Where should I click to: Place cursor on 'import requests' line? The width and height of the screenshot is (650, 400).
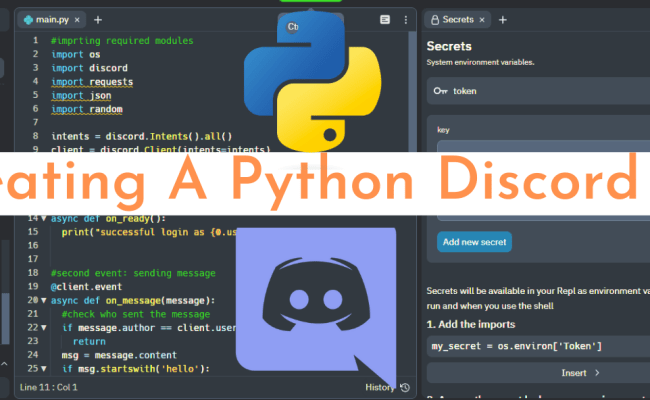(92, 82)
